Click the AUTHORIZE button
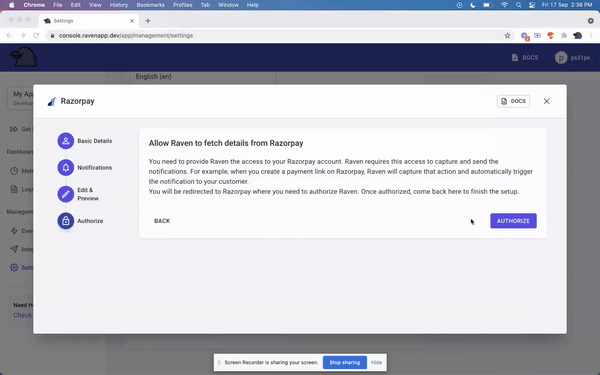 pyautogui.click(x=513, y=221)
